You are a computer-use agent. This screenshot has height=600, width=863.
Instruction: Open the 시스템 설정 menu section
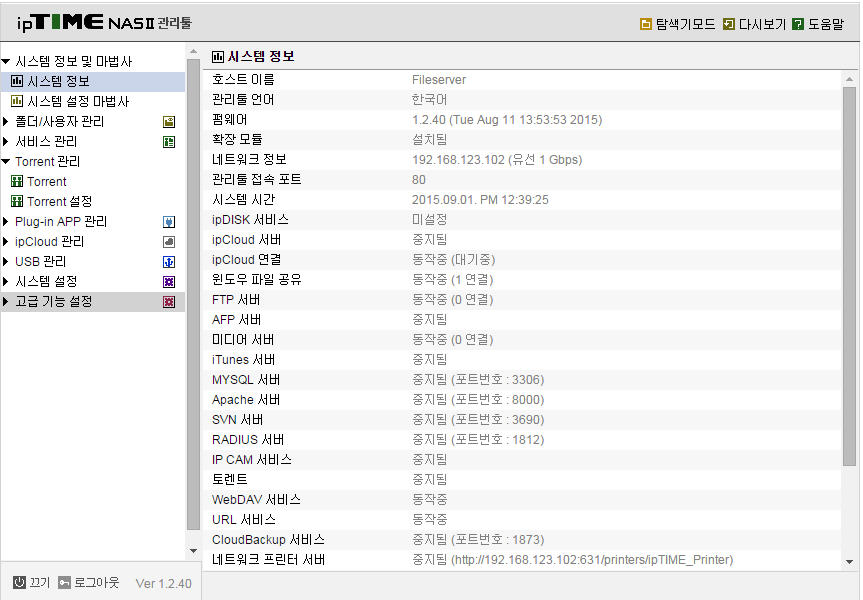(46, 281)
